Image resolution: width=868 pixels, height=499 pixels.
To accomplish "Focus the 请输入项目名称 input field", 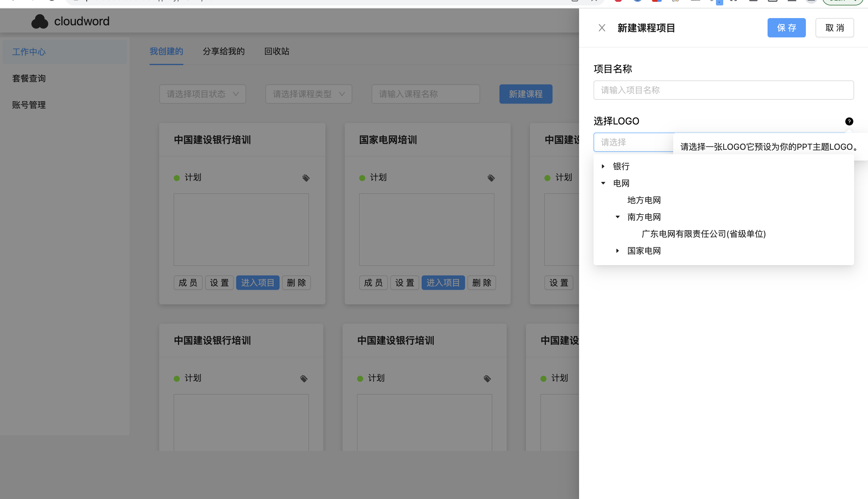I will pyautogui.click(x=723, y=90).
